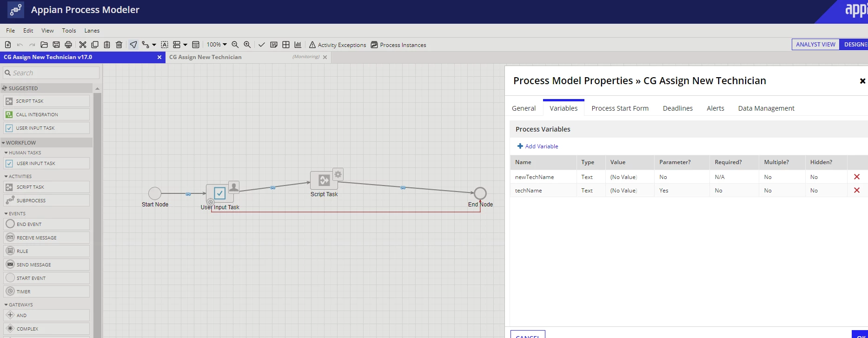The width and height of the screenshot is (868, 338).
Task: Open the Data Management tab
Action: (x=766, y=108)
